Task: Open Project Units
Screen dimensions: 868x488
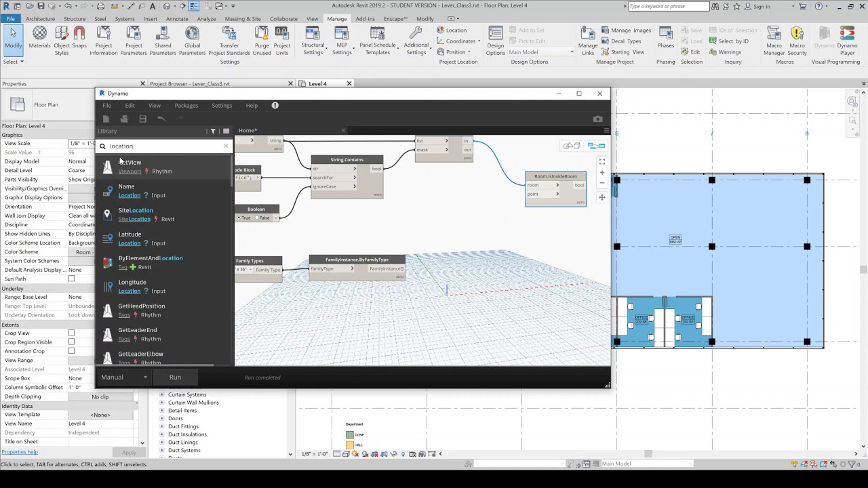Action: pos(282,41)
